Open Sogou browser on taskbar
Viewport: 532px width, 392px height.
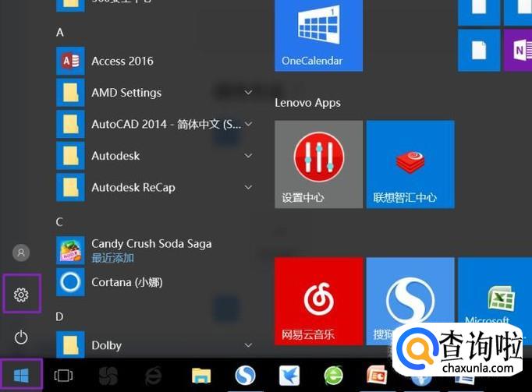[x=245, y=376]
